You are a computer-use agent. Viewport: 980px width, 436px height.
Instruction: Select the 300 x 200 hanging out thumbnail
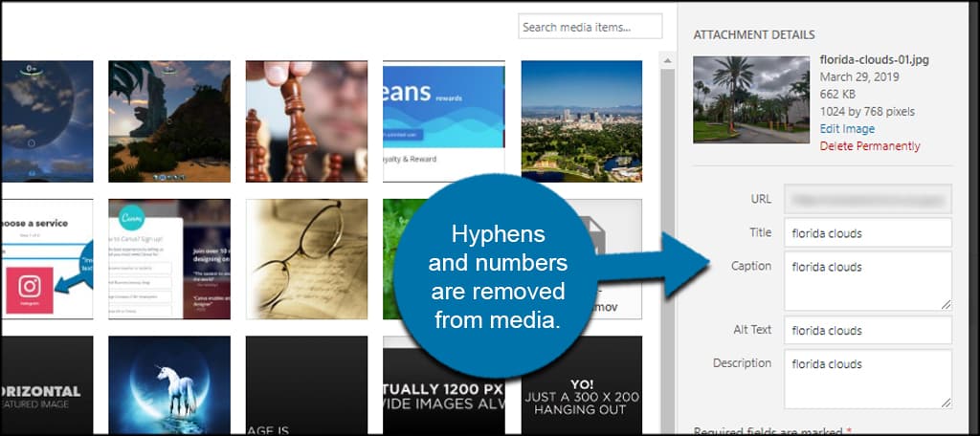point(581,385)
